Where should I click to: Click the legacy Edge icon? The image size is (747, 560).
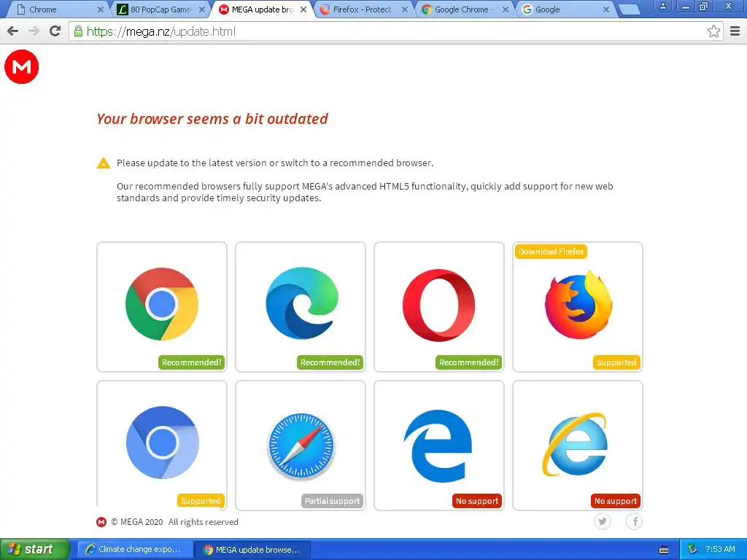(438, 446)
